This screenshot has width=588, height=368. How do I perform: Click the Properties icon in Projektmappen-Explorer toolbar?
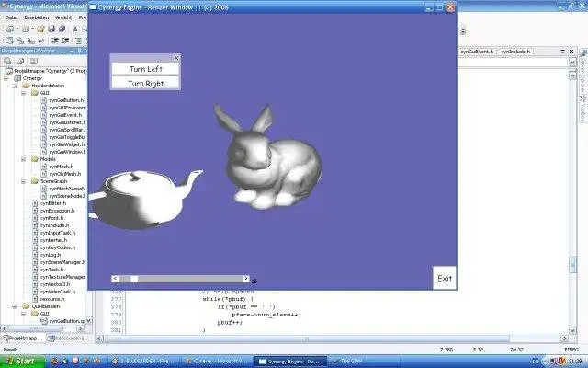point(7,61)
